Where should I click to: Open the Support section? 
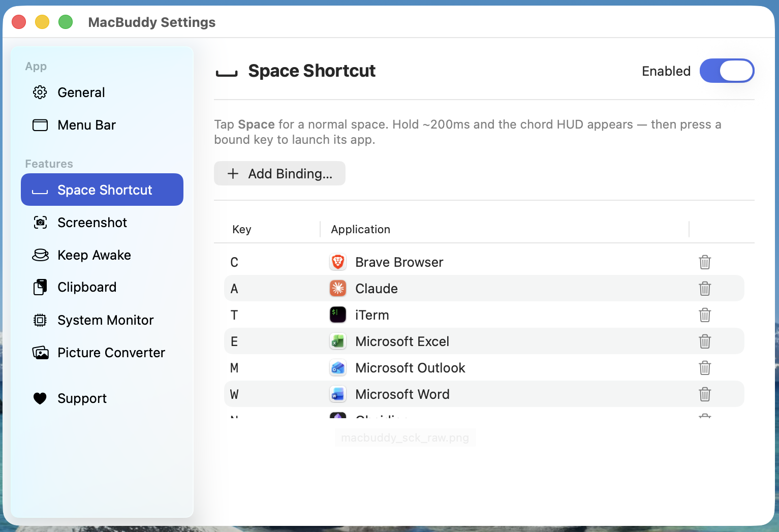102,398
